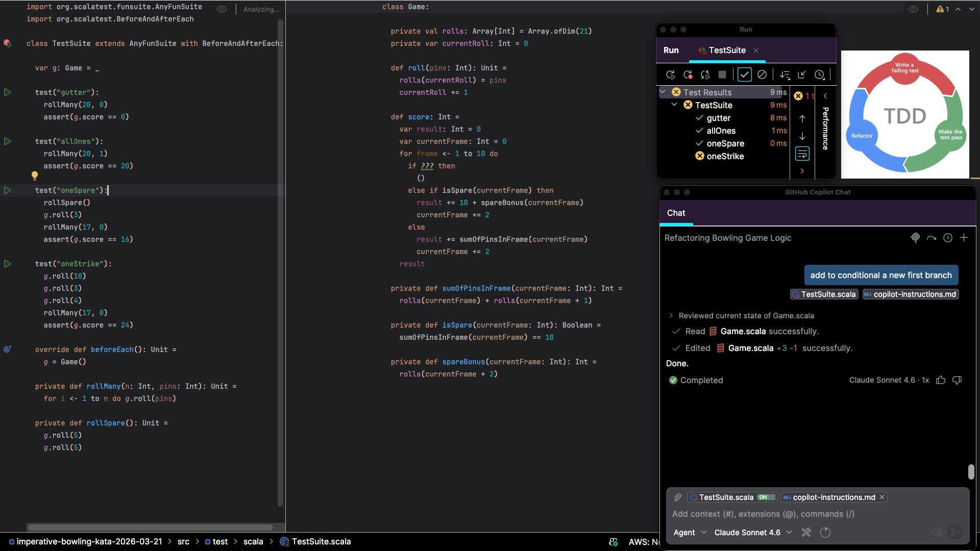This screenshot has height=551, width=980.
Task: Toggle Show Ignored tests filter
Action: tap(762, 75)
